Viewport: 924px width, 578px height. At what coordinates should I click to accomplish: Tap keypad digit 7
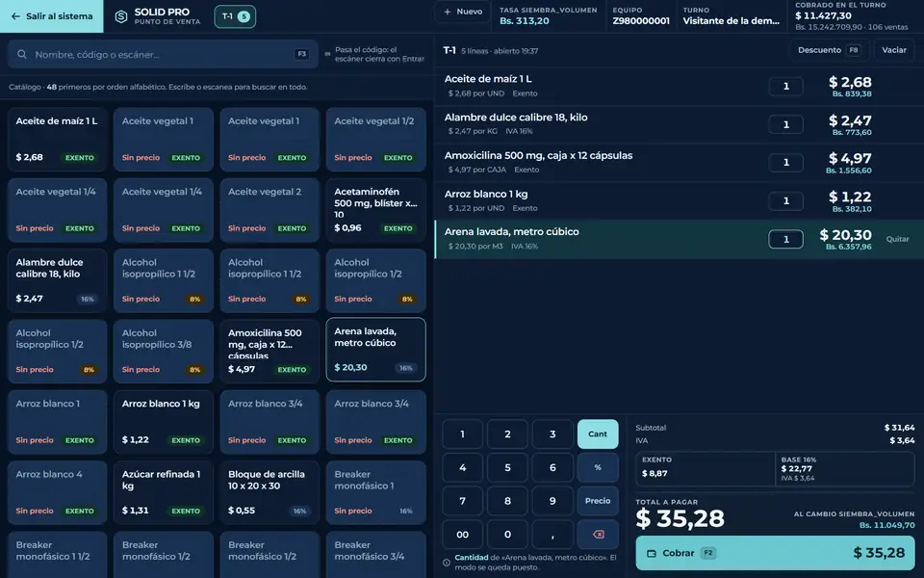coord(463,501)
